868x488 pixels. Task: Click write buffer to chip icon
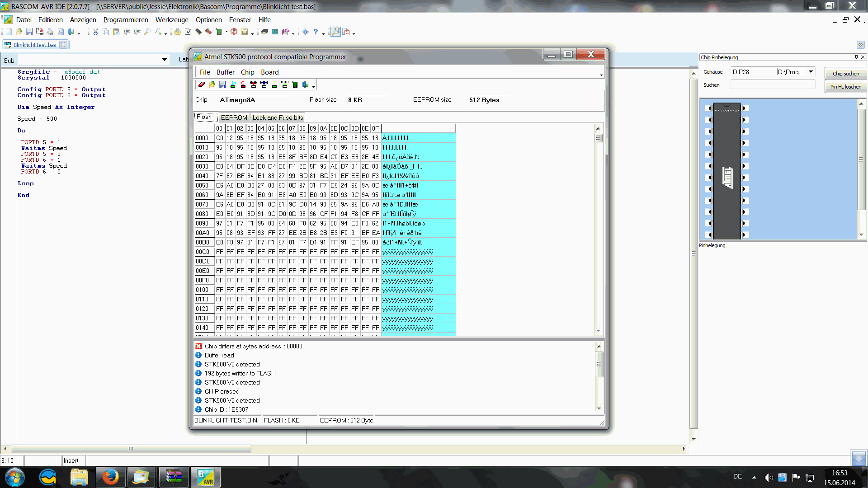point(254,84)
